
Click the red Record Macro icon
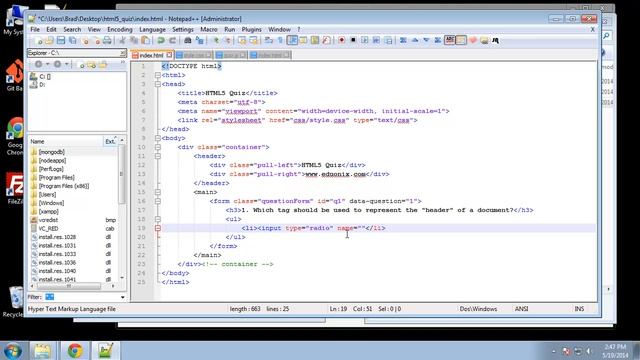(342, 40)
